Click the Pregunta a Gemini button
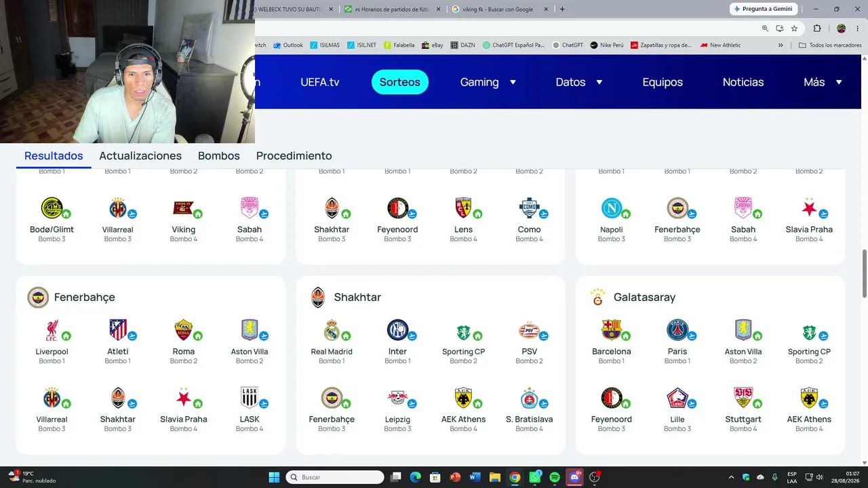The image size is (868, 488). pos(763,9)
